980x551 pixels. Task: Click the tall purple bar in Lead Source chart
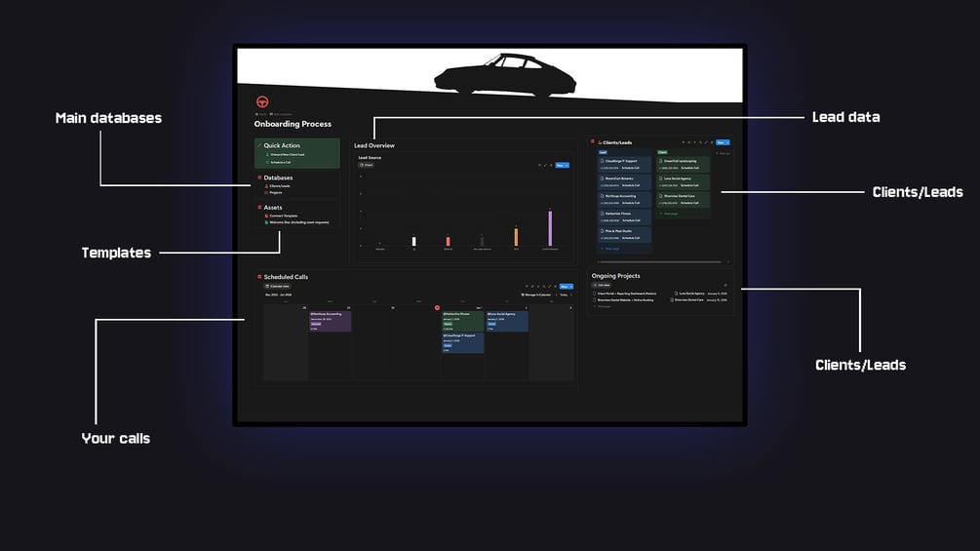[x=550, y=228]
